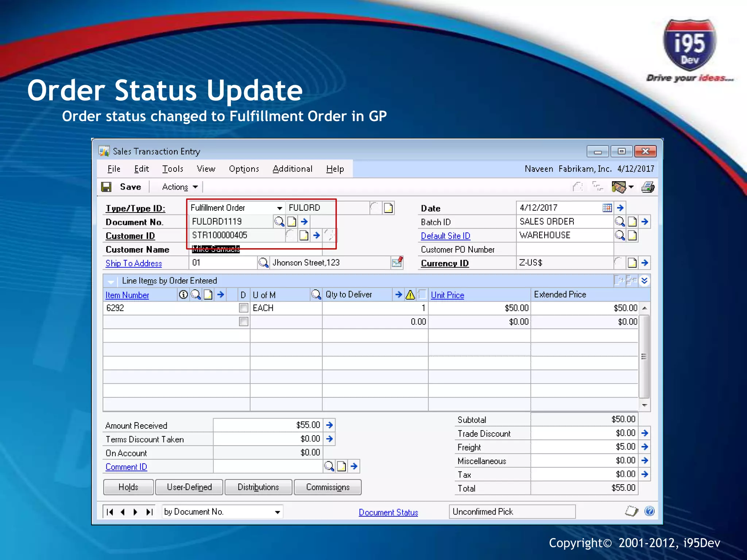
Task: Click Document No. note icon
Action: (292, 221)
